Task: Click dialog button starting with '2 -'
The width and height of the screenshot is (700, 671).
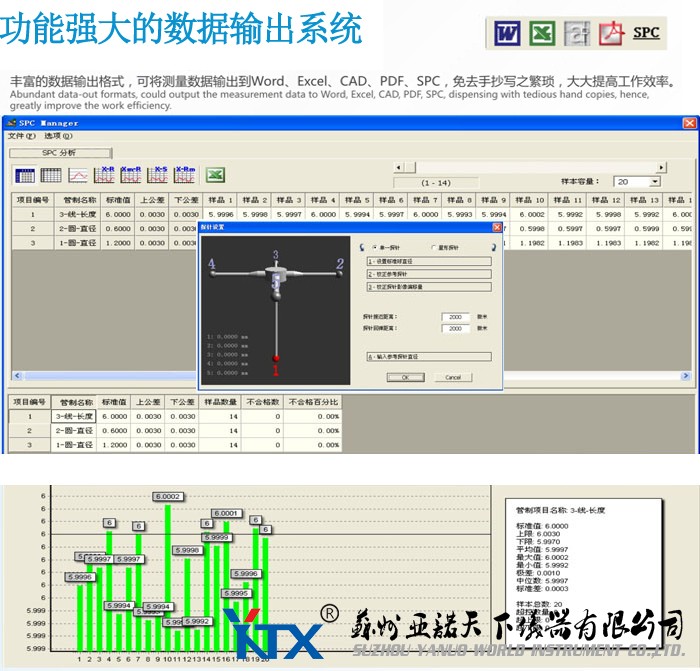Action: coord(429,274)
